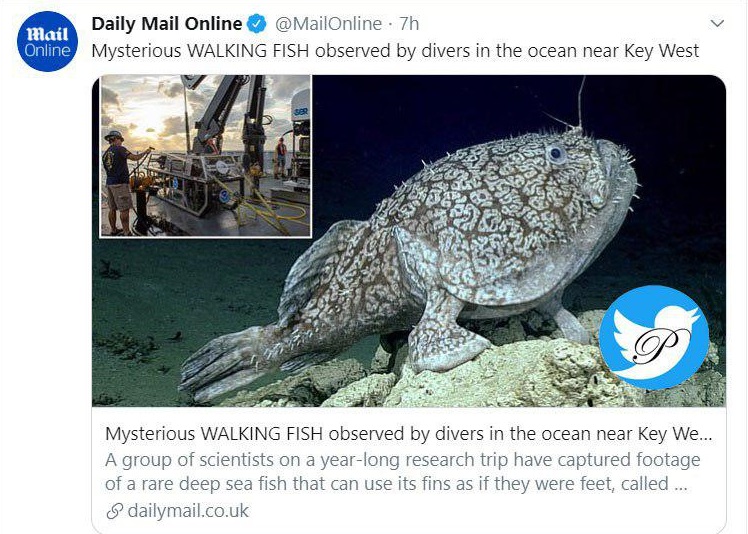748x534 pixels.
Task: Click the blue verified badge
Action: point(256,24)
